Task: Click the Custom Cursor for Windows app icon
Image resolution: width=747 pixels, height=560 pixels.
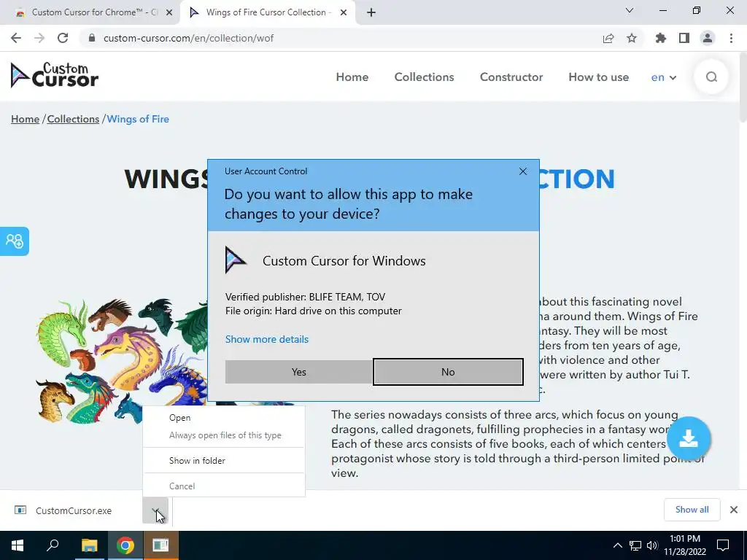Action: point(236,260)
